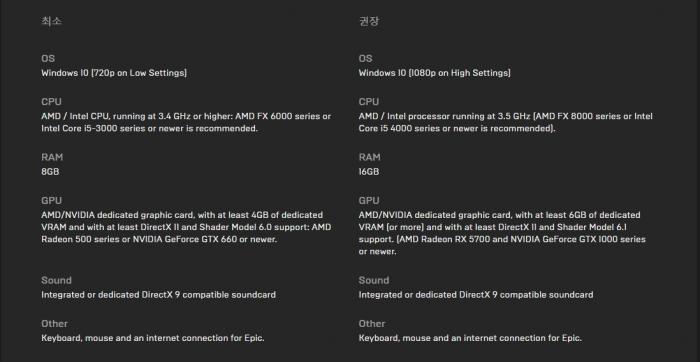Click the 8GB RAM value

(x=50, y=171)
